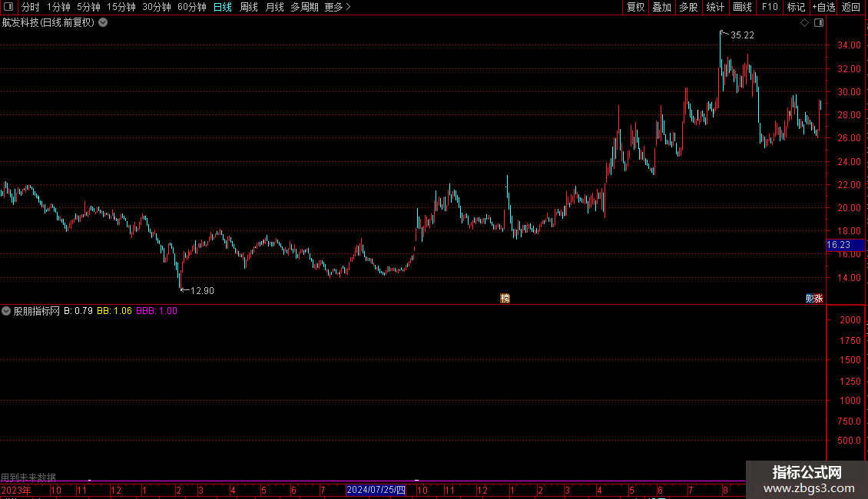Viewport: 868px width, 499px height.
Task: Select the 5分钟 period
Action: (88, 7)
